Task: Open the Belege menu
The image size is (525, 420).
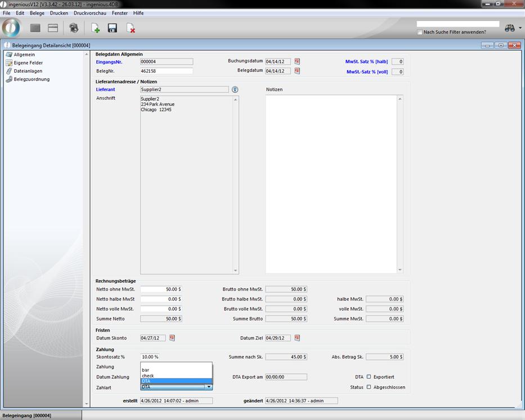Action: tap(37, 13)
